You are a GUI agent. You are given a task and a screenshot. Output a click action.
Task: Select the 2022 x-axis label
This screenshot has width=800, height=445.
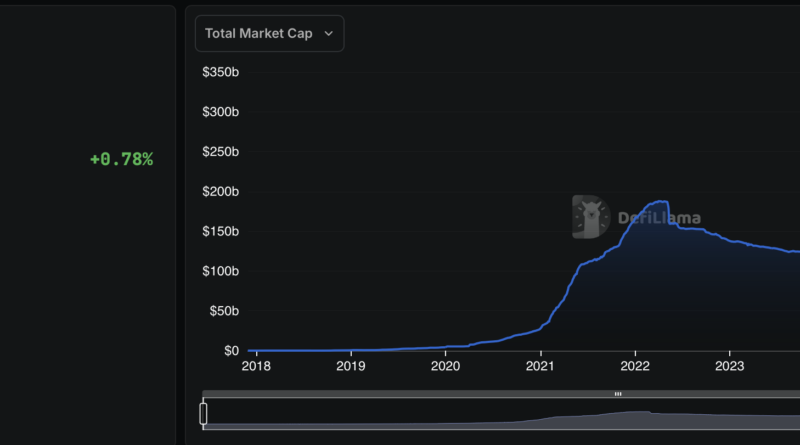pyautogui.click(x=635, y=366)
